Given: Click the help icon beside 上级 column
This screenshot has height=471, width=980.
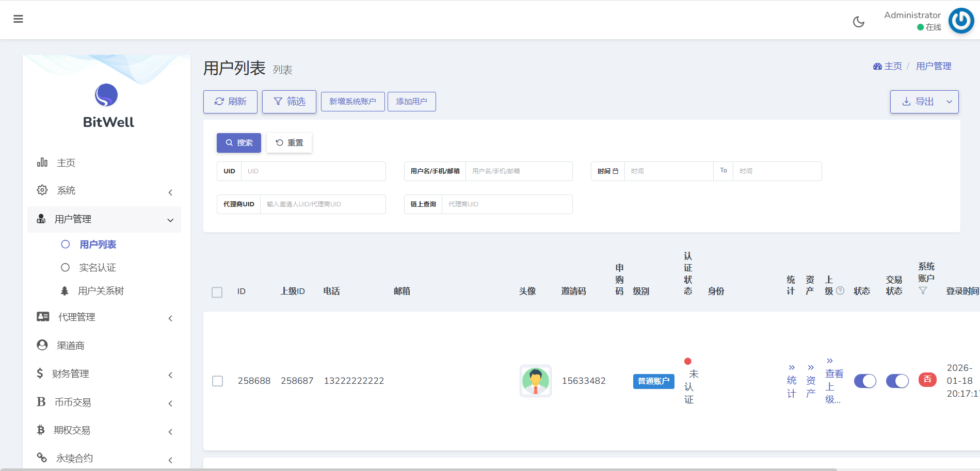Looking at the screenshot, I should 840,291.
